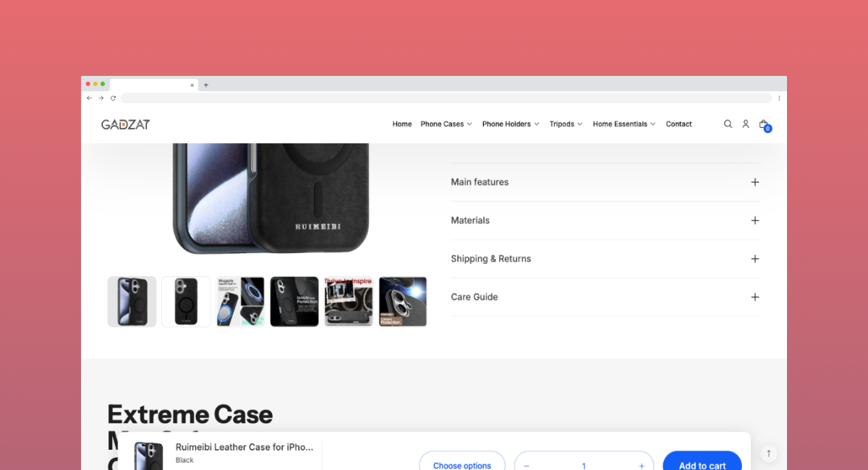Image resolution: width=868 pixels, height=470 pixels.
Task: Click the browser forward arrow
Action: click(101, 98)
